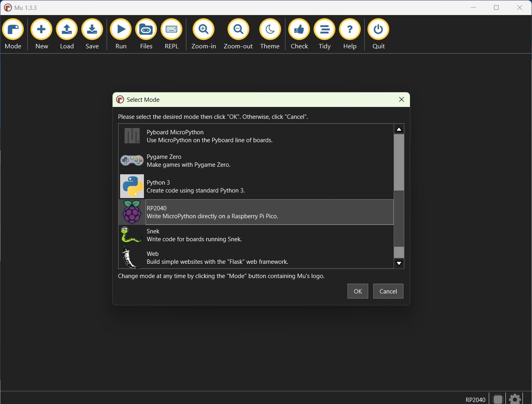
Task: Click the RP2040 raspberry icon
Action: pos(132,212)
